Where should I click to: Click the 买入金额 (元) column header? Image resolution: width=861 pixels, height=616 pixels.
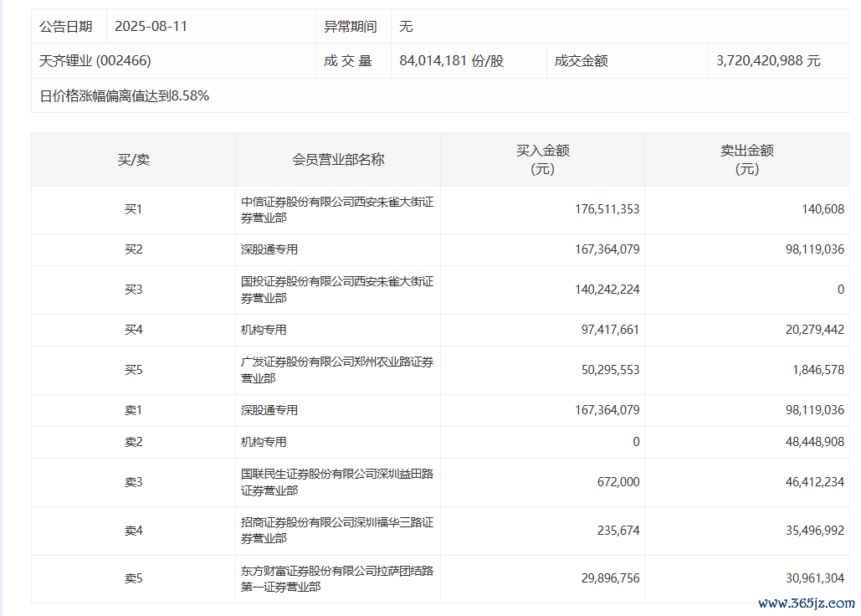pyautogui.click(x=542, y=159)
